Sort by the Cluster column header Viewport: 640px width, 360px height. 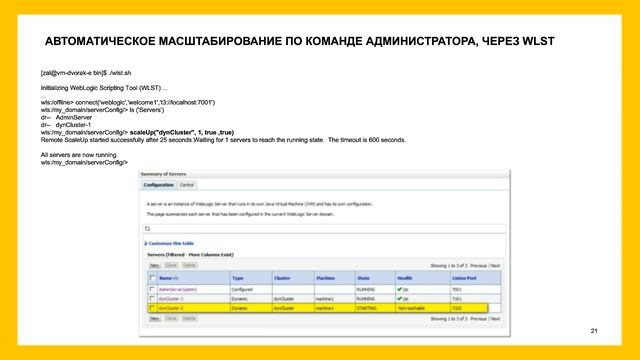click(x=282, y=278)
